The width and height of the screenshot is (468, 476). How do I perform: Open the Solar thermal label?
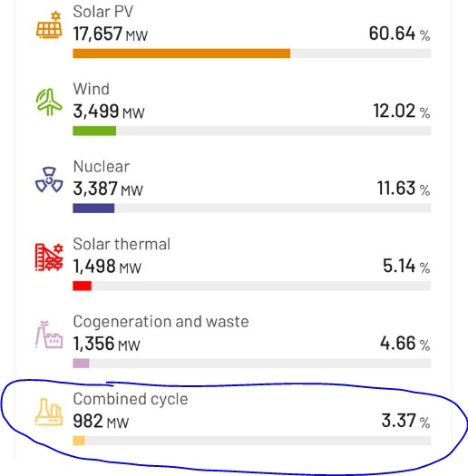pyautogui.click(x=122, y=244)
